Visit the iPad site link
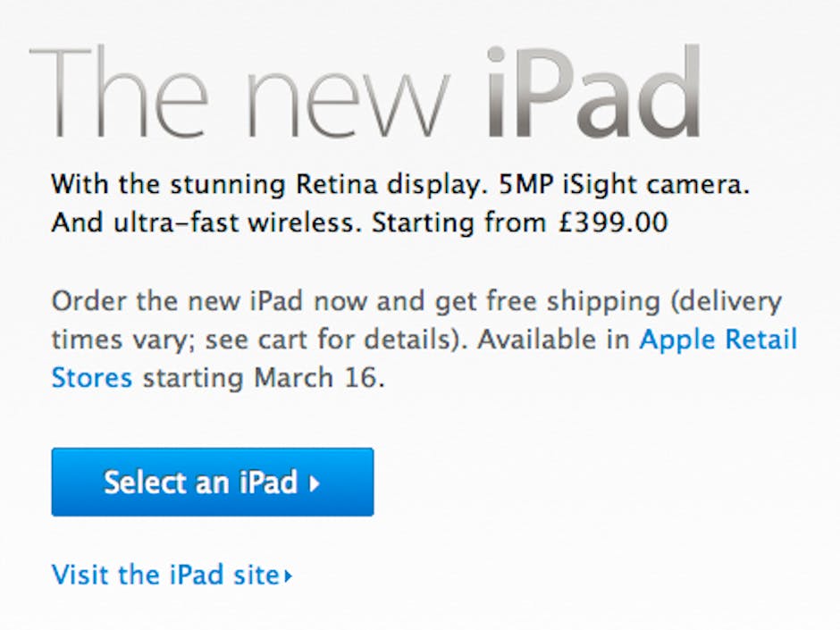Viewport: 840px width, 630px height. tap(165, 575)
